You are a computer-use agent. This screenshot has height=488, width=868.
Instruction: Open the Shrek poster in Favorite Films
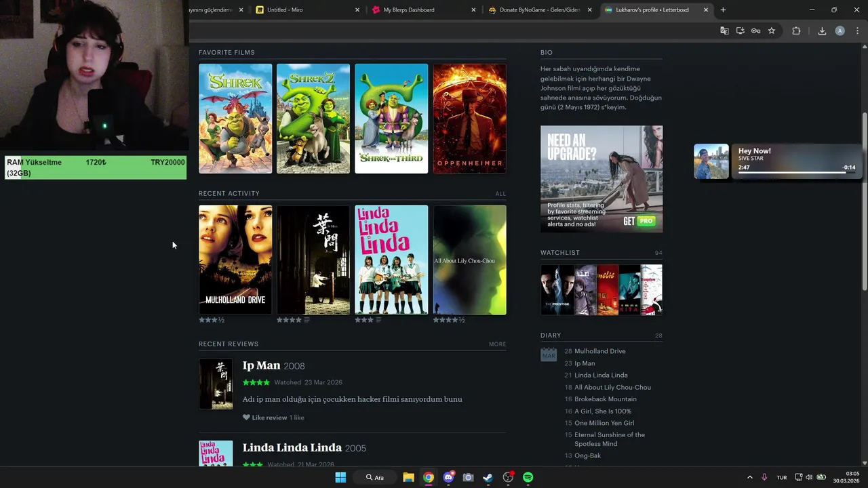[x=235, y=119]
